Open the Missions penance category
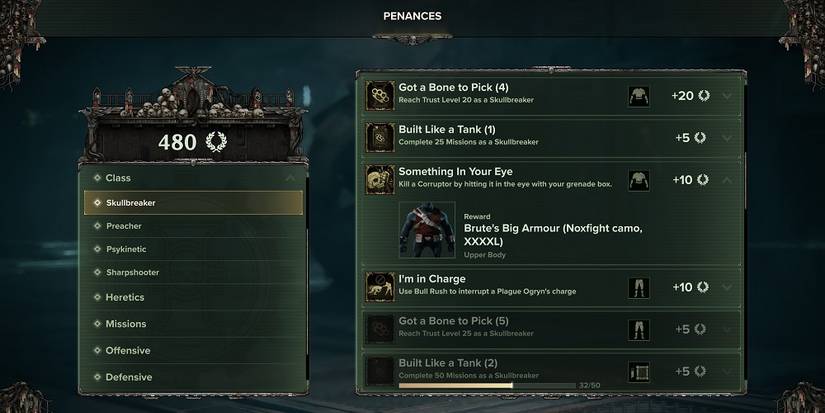 126,324
